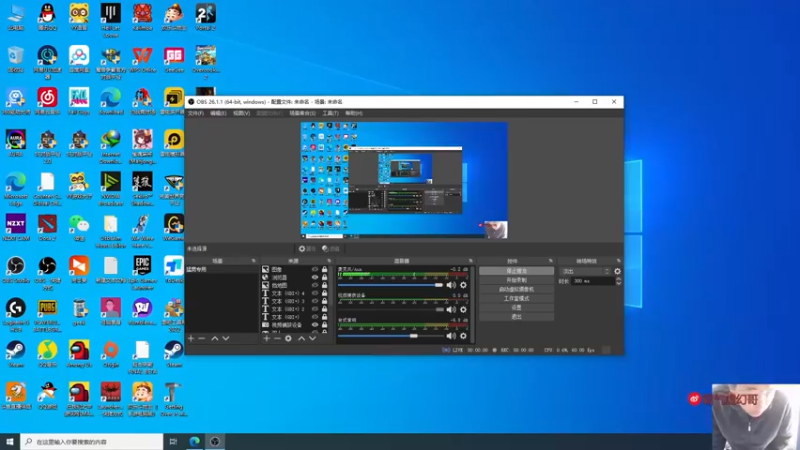Open scene transition properties gear
The height and width of the screenshot is (450, 800).
click(617, 271)
